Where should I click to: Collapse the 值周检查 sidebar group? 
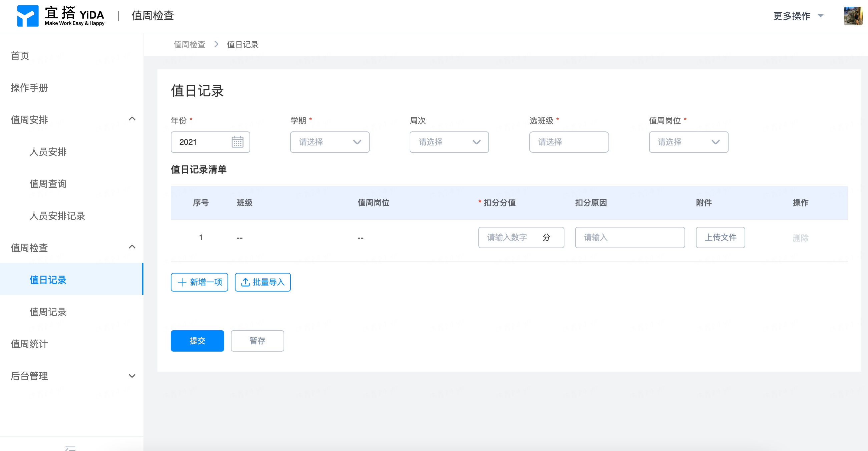[132, 247]
